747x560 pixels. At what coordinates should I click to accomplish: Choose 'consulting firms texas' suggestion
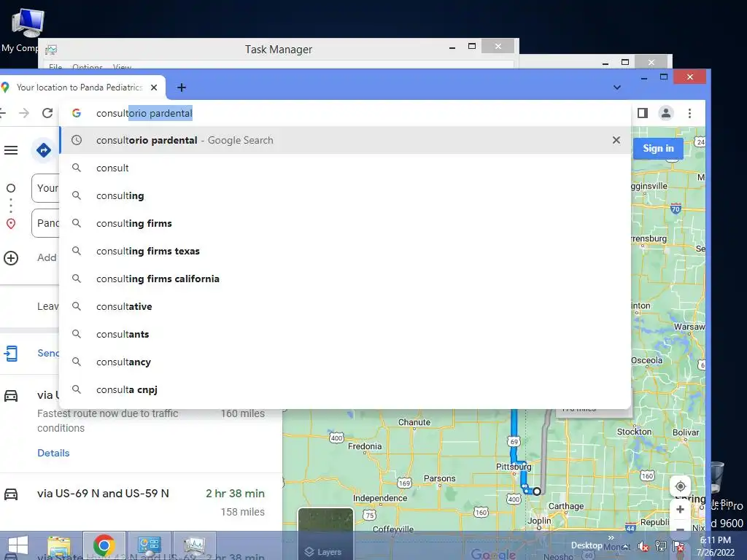tap(345, 251)
